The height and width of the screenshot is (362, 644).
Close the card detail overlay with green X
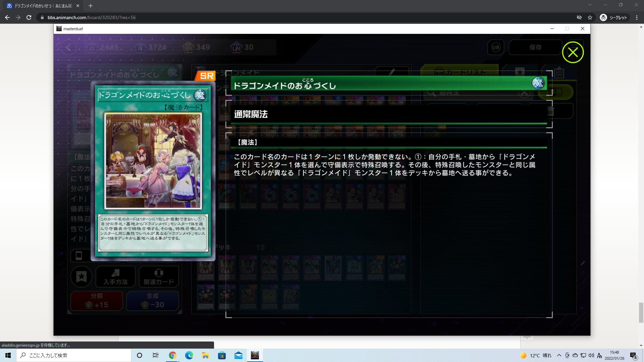click(x=573, y=52)
